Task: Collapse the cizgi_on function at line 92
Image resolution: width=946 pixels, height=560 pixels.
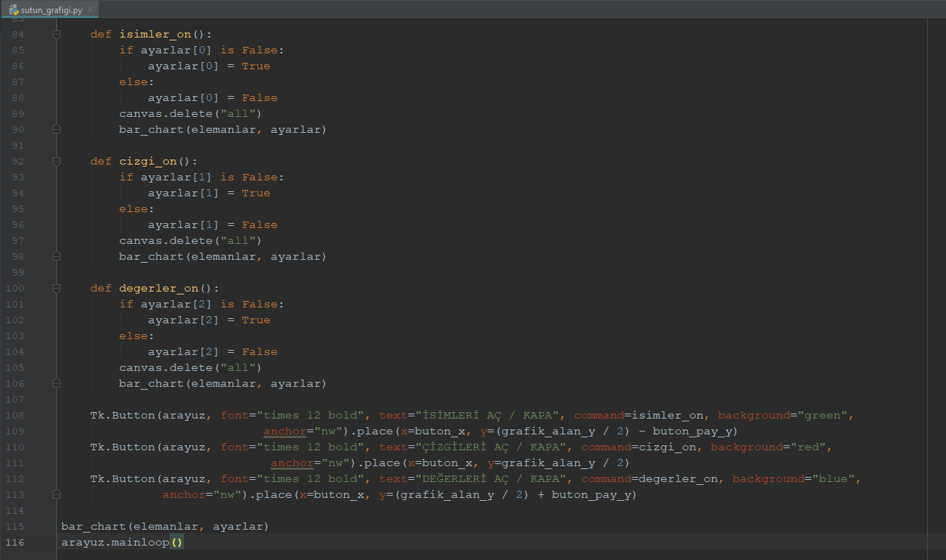Action: tap(57, 162)
